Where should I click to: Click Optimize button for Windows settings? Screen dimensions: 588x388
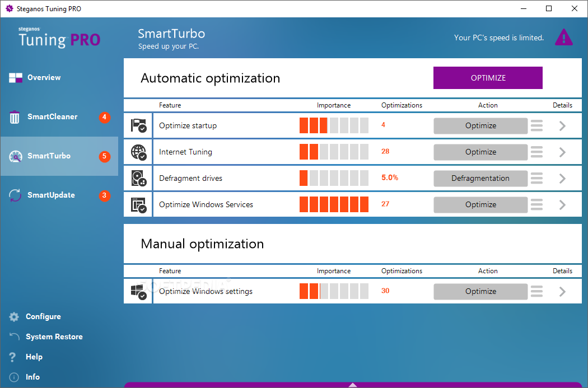tap(480, 292)
